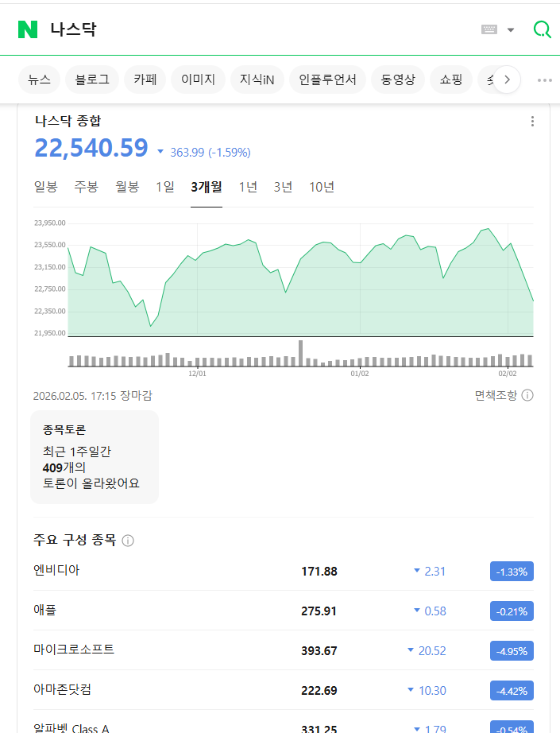Click the timestamp 2026.02.05. 17:15 장마감

92,396
